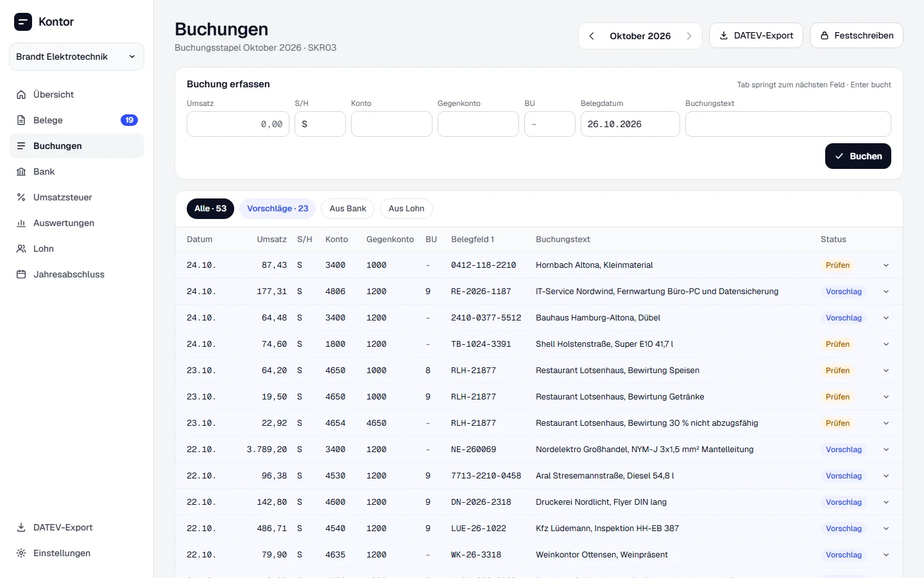
Task: Open Auswertungen via its chart icon
Action: pyautogui.click(x=21, y=223)
